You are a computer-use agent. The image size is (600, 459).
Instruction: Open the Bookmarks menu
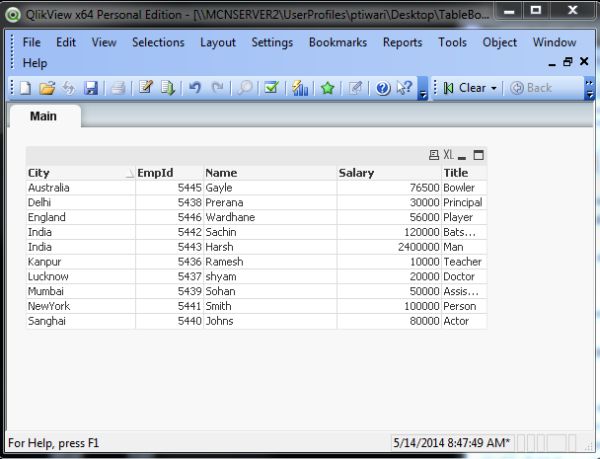(x=338, y=42)
